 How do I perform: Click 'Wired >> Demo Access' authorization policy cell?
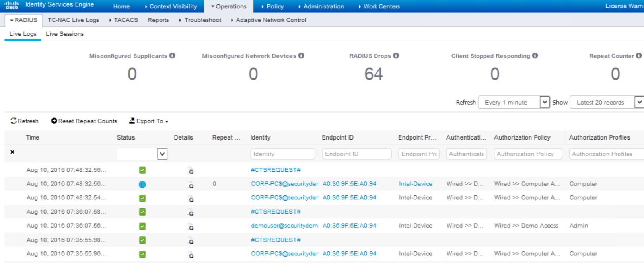526,226
